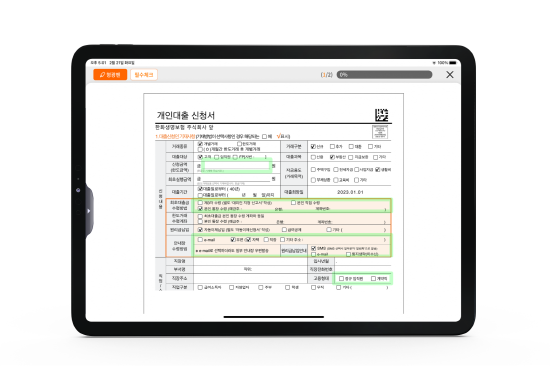Tap the battery icon in status bar
The width and height of the screenshot is (550, 366).
point(453,63)
